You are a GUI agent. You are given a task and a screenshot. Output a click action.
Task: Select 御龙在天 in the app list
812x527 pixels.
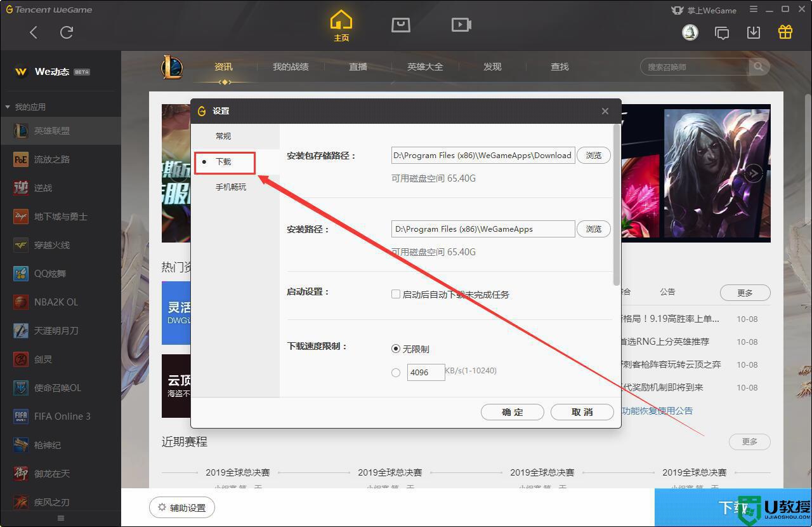point(60,474)
